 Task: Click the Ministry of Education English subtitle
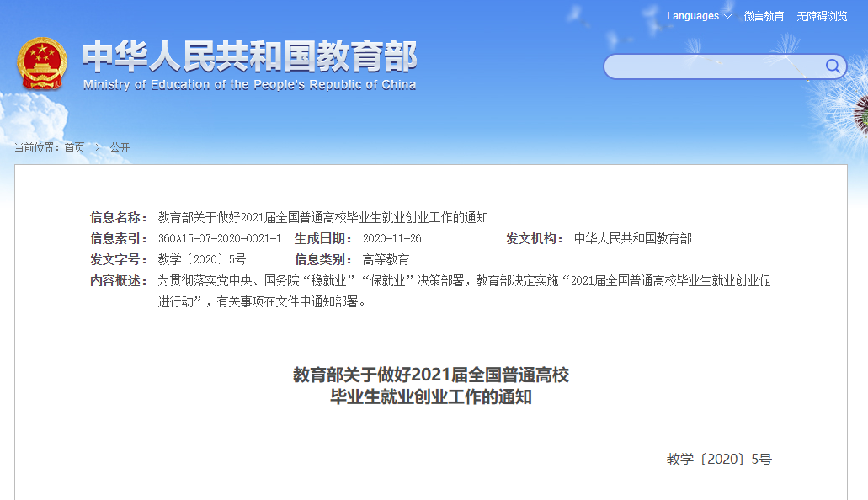click(x=250, y=85)
